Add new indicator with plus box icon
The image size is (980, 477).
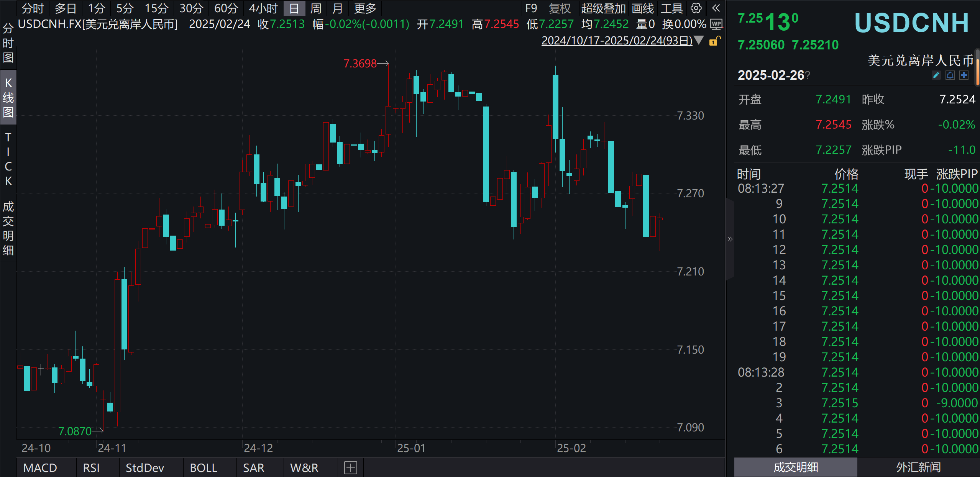click(x=350, y=468)
